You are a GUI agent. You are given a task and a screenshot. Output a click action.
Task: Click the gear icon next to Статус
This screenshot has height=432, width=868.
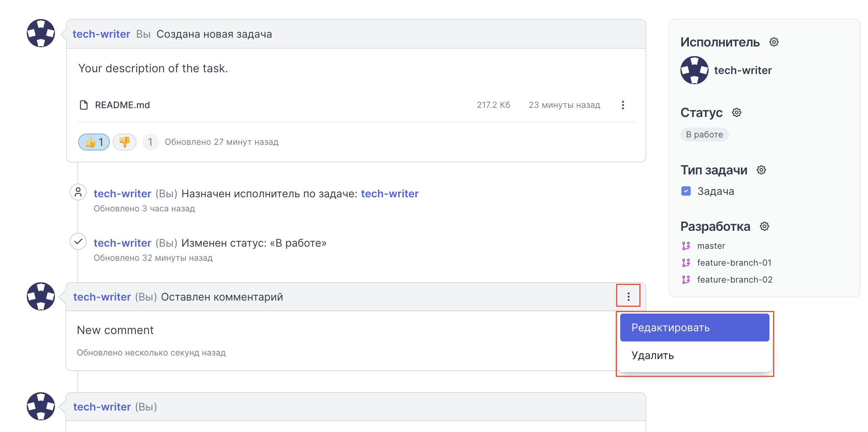coord(737,112)
